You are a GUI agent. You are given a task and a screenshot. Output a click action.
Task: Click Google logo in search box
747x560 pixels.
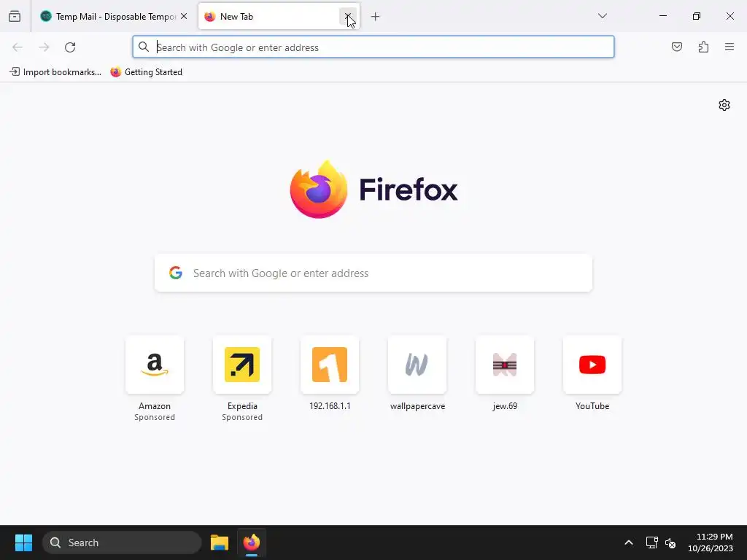pyautogui.click(x=176, y=273)
